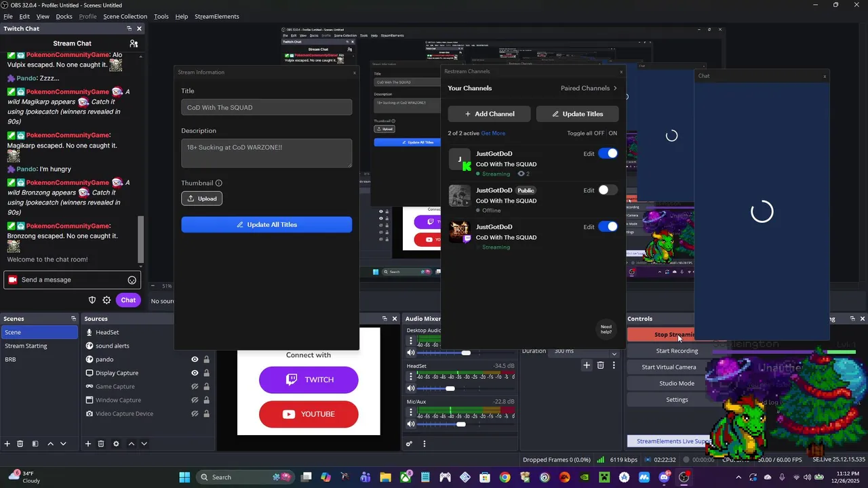Open transition duration dropdown arrow
The height and width of the screenshot is (488, 868).
(614, 352)
